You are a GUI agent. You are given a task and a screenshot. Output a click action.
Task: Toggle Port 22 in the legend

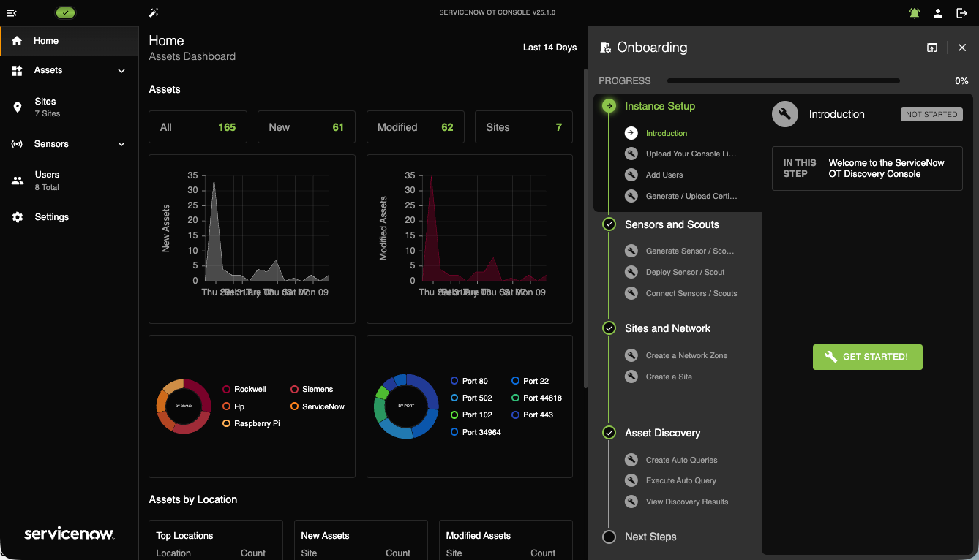(530, 381)
